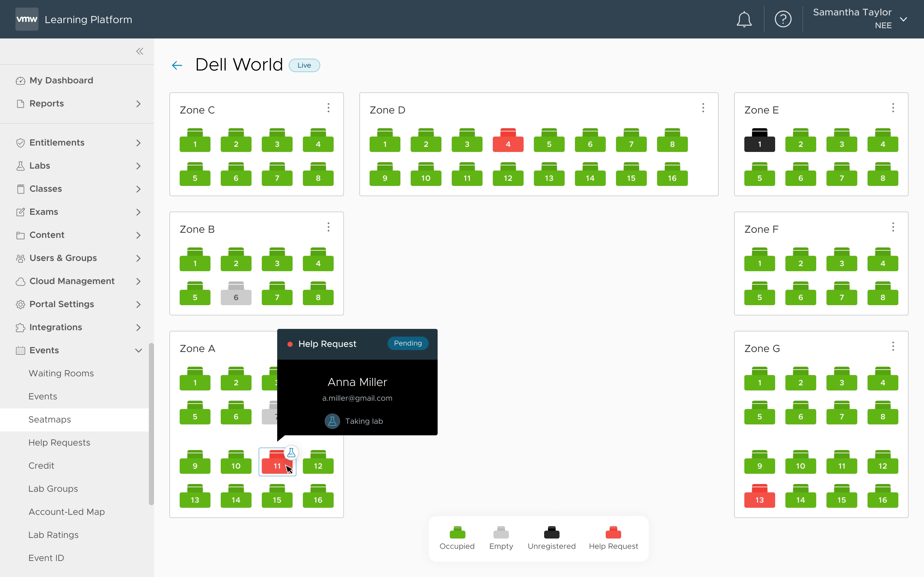Click red seat 13 in Zone G

759,497
